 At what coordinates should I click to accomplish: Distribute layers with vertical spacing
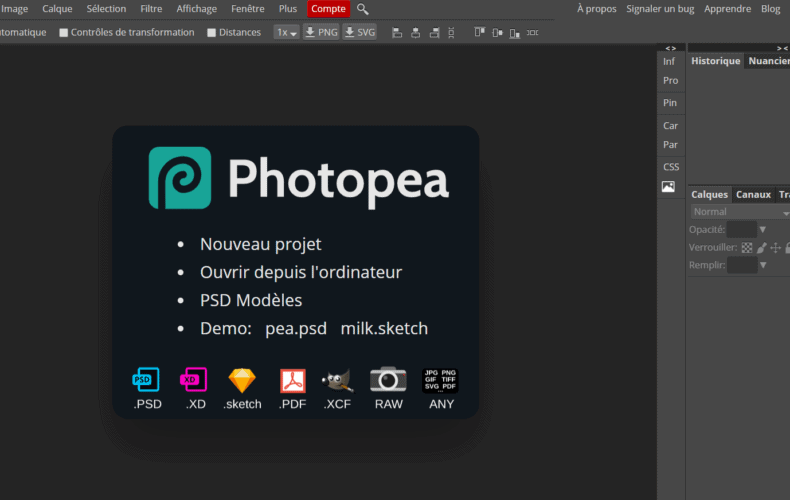click(451, 33)
